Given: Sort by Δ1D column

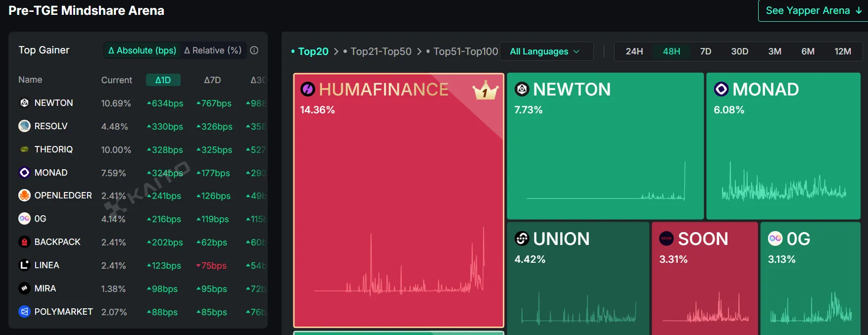Looking at the screenshot, I should click(163, 80).
